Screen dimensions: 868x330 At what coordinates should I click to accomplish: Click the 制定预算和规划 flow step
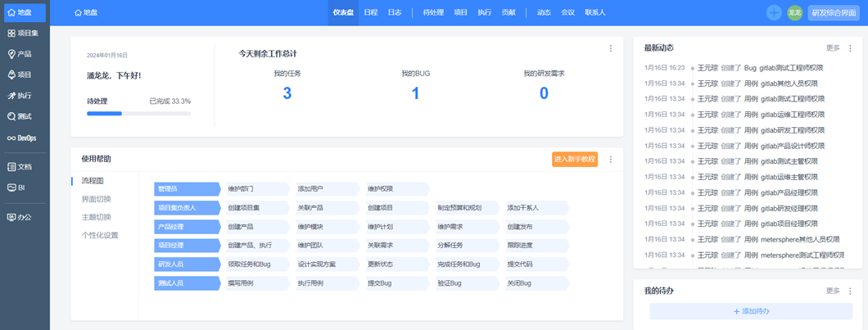click(467, 208)
